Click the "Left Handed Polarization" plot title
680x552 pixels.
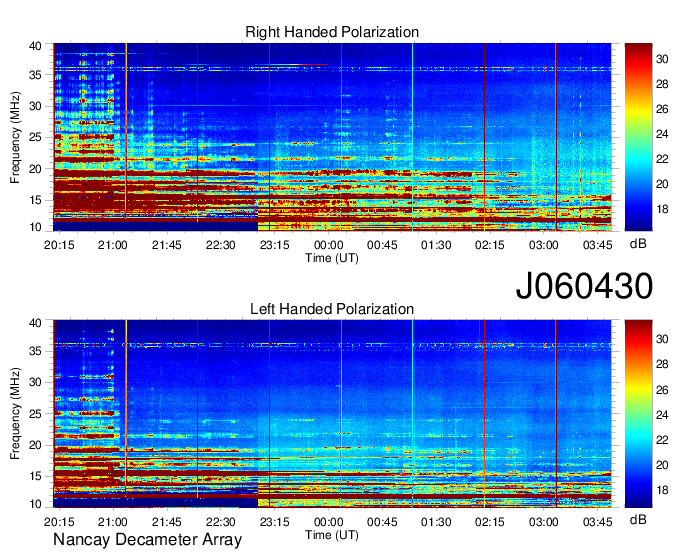(x=332, y=309)
